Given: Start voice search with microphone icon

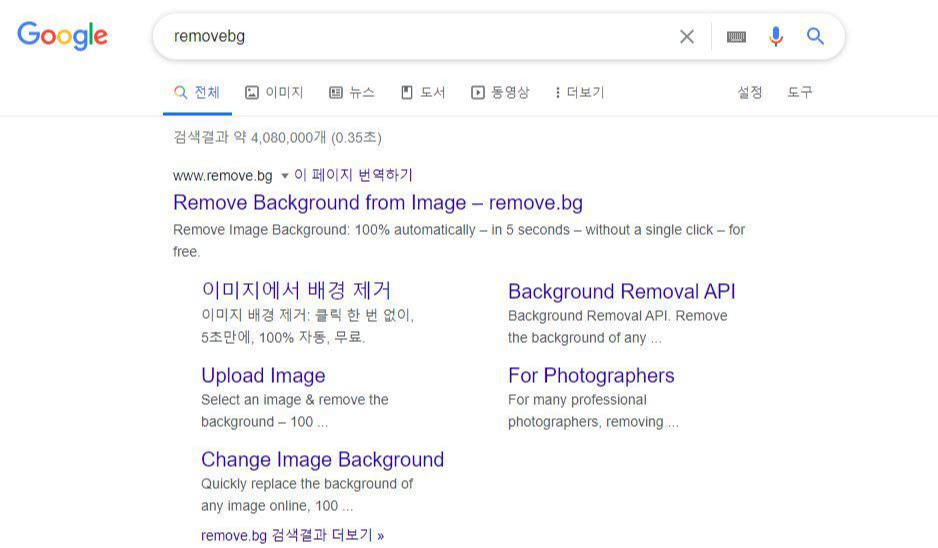Looking at the screenshot, I should point(775,36).
